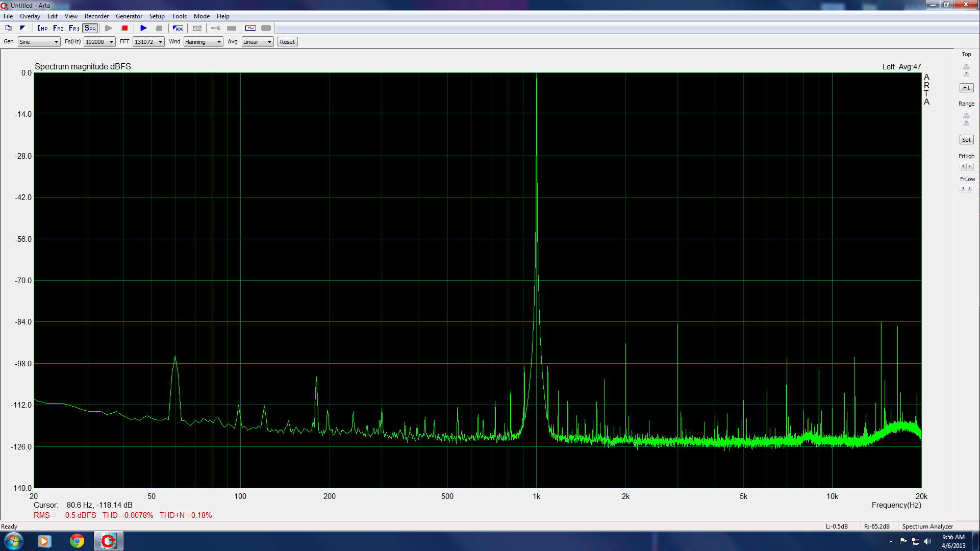The width and height of the screenshot is (980, 551).
Task: Open the View menu
Action: click(71, 16)
